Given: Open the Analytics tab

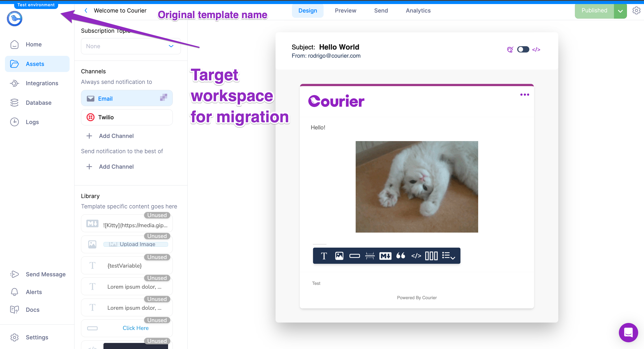Looking at the screenshot, I should 418,11.
